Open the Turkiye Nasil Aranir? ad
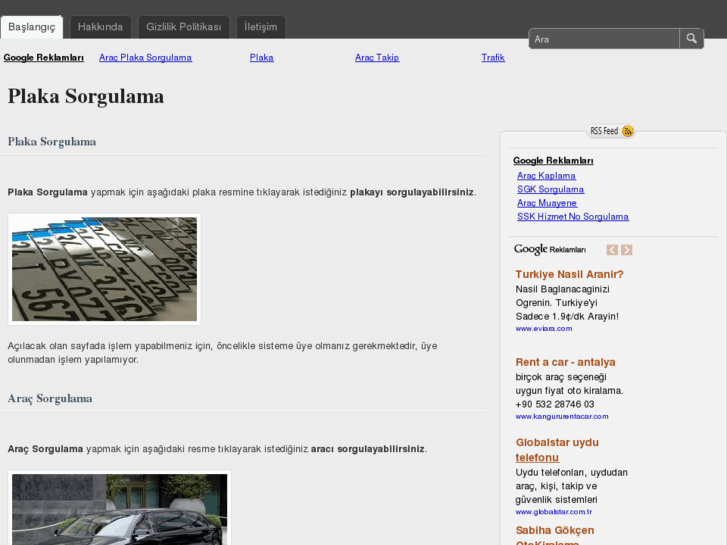 pos(569,274)
